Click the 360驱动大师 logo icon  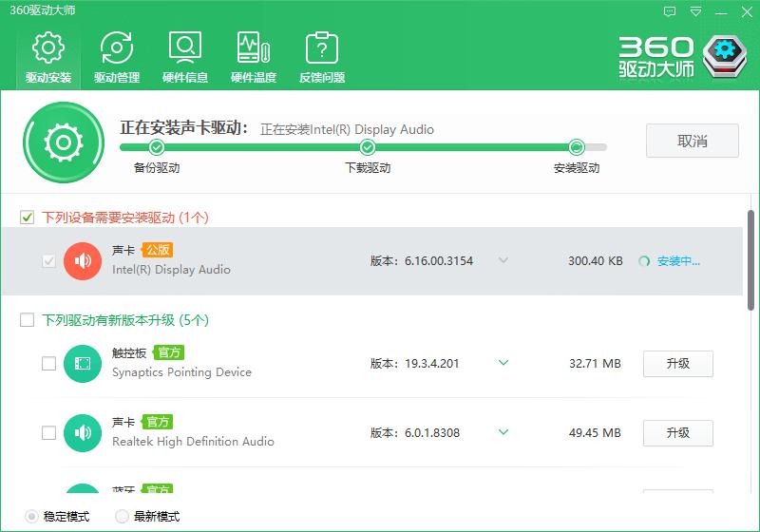pos(725,56)
